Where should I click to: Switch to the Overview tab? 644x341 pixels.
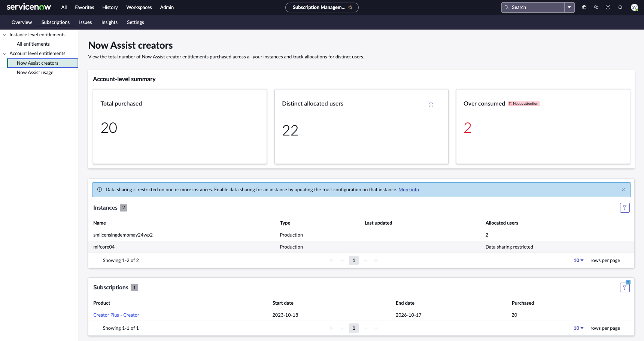[x=22, y=22]
